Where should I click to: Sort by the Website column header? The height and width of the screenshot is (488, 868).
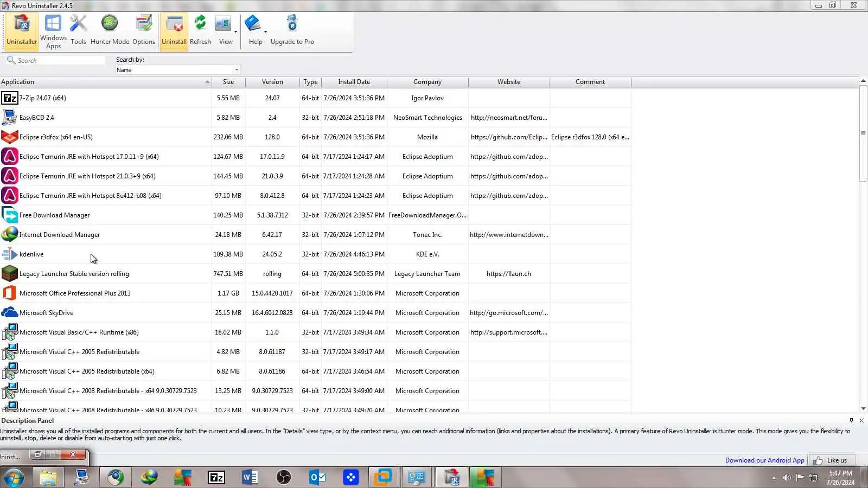[x=509, y=82]
